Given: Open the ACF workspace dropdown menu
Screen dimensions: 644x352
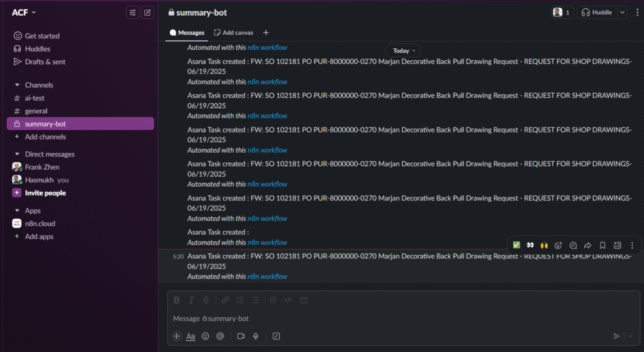Looking at the screenshot, I should [x=24, y=13].
